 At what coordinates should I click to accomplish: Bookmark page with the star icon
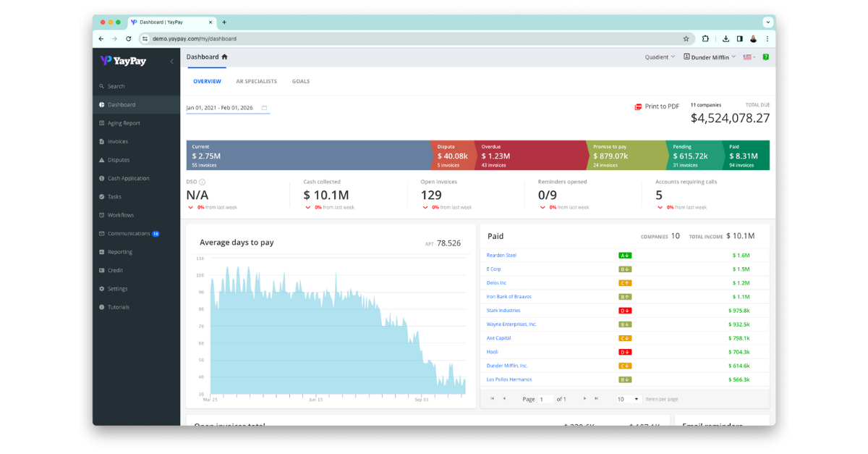(686, 38)
